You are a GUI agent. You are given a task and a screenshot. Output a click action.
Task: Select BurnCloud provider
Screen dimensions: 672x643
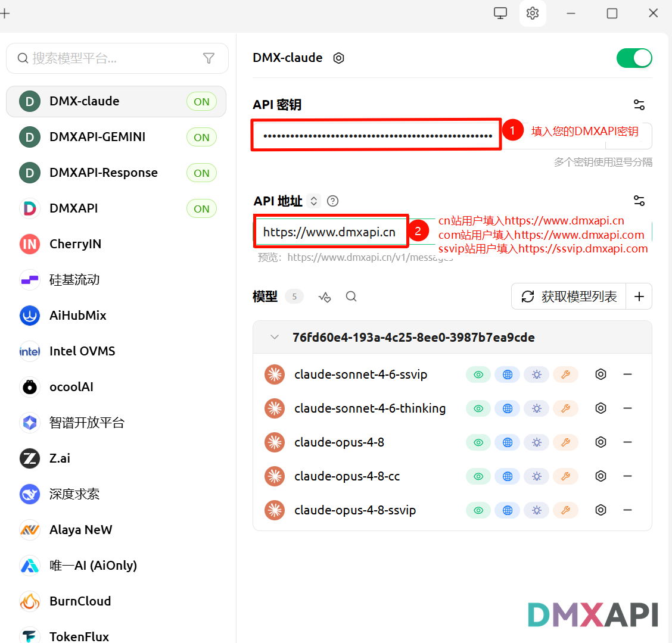pyautogui.click(x=116, y=601)
